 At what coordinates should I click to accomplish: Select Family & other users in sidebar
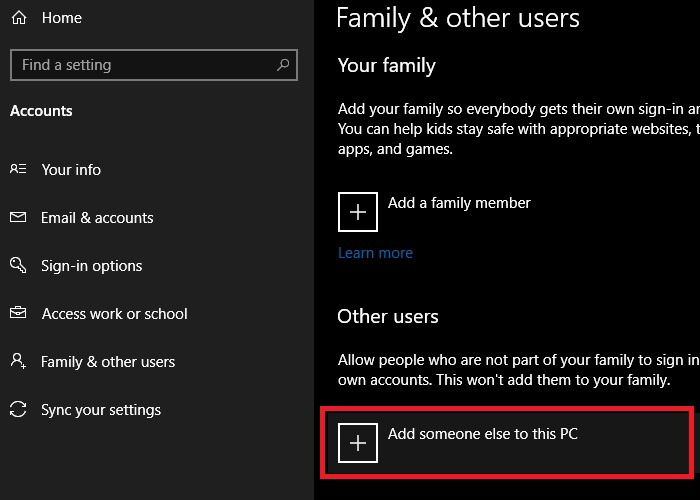coord(108,362)
